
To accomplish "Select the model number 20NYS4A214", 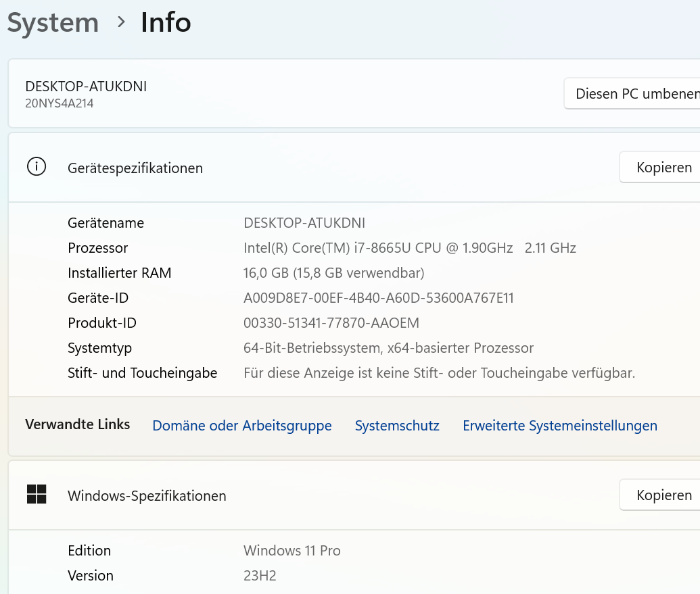I will (60, 103).
